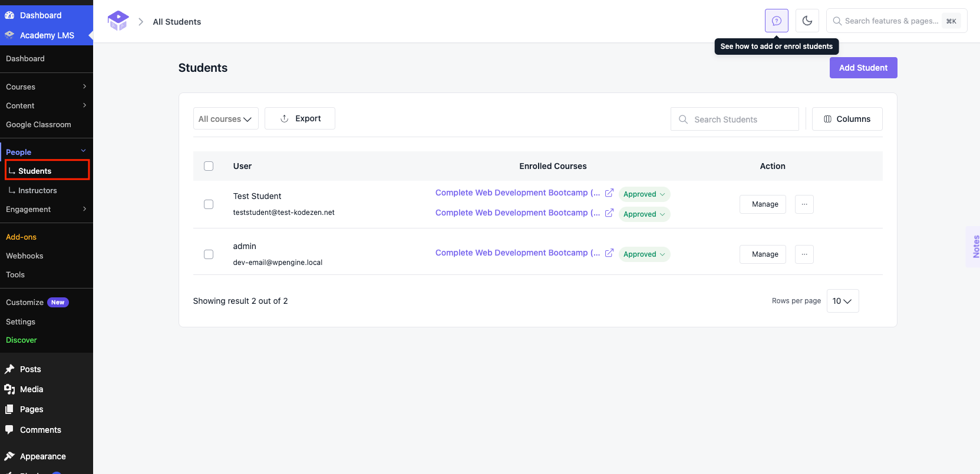Screen dimensions: 980x474
Task: Open the help question mark icon
Action: click(777, 21)
